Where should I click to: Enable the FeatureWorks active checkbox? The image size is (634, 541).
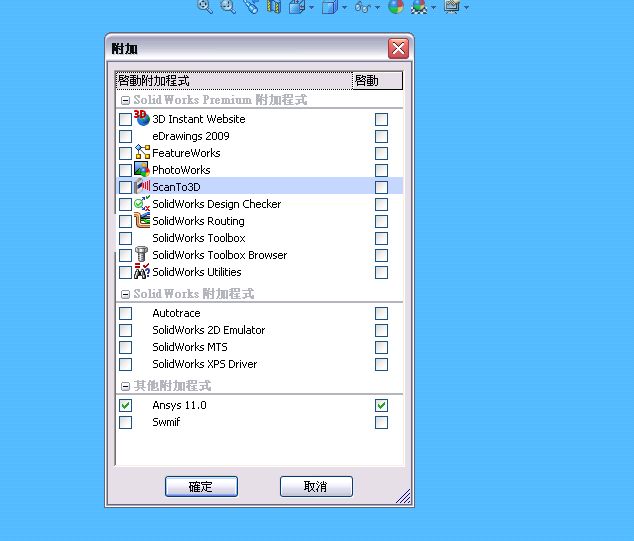pos(125,153)
